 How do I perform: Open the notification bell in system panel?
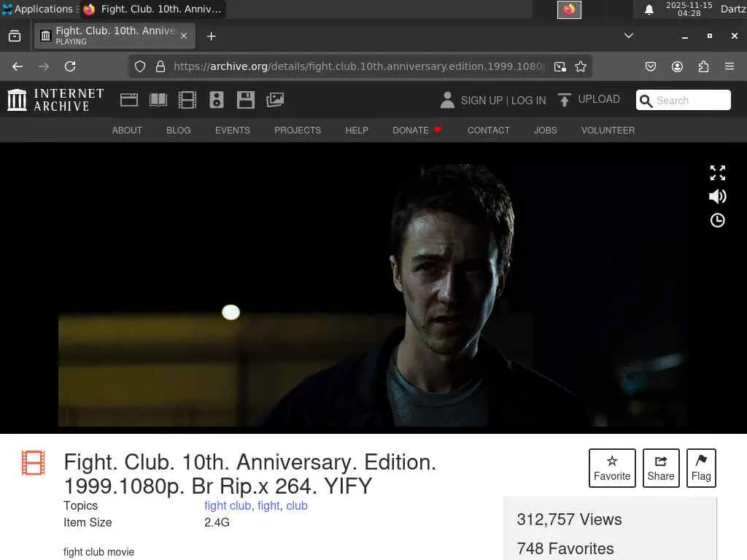(x=649, y=9)
